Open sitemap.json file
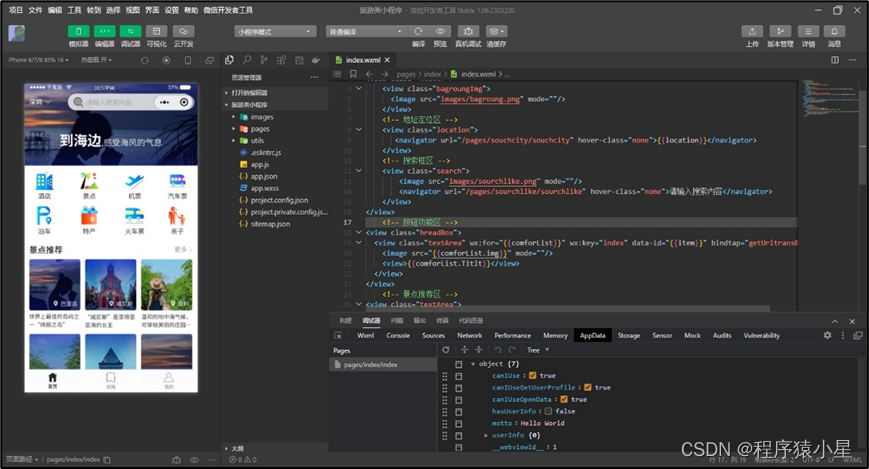Screen dimensions: 869x469 [270, 224]
